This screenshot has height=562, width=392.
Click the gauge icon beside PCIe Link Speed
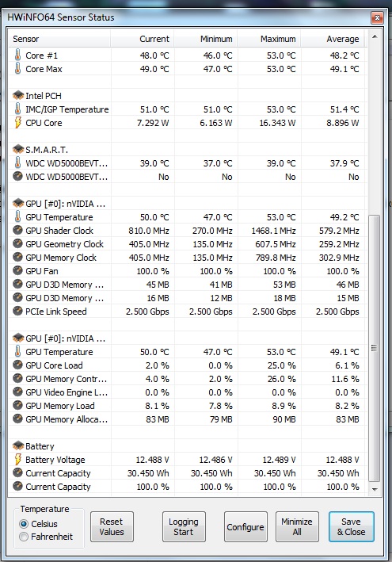[x=17, y=311]
